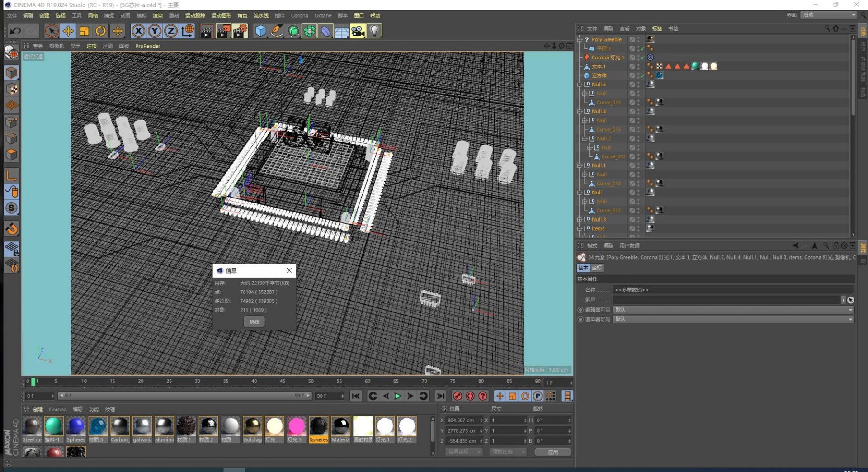Open the Corona menu in main menu bar

coord(299,15)
